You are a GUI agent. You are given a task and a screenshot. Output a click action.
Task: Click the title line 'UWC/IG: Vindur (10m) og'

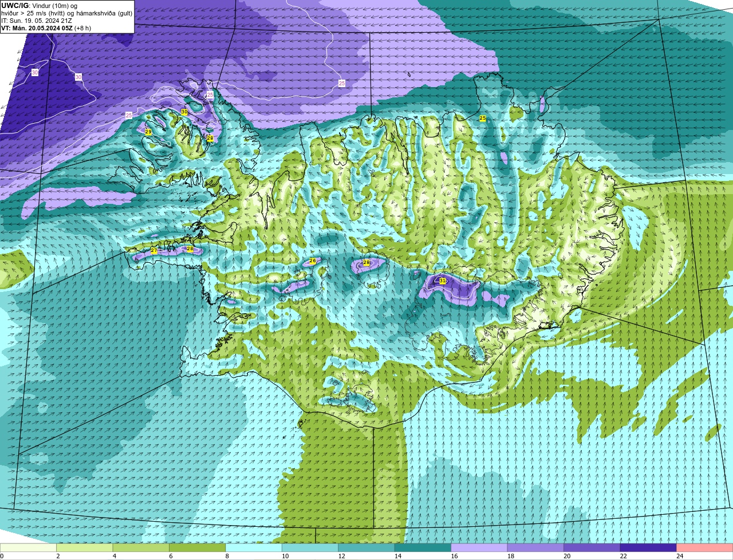[x=39, y=6]
